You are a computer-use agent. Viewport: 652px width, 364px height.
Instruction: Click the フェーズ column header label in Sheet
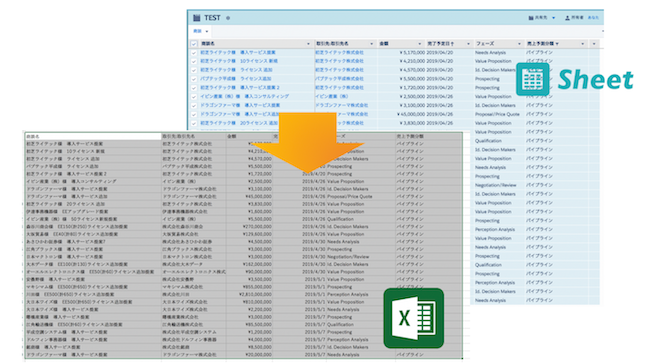pos(485,44)
